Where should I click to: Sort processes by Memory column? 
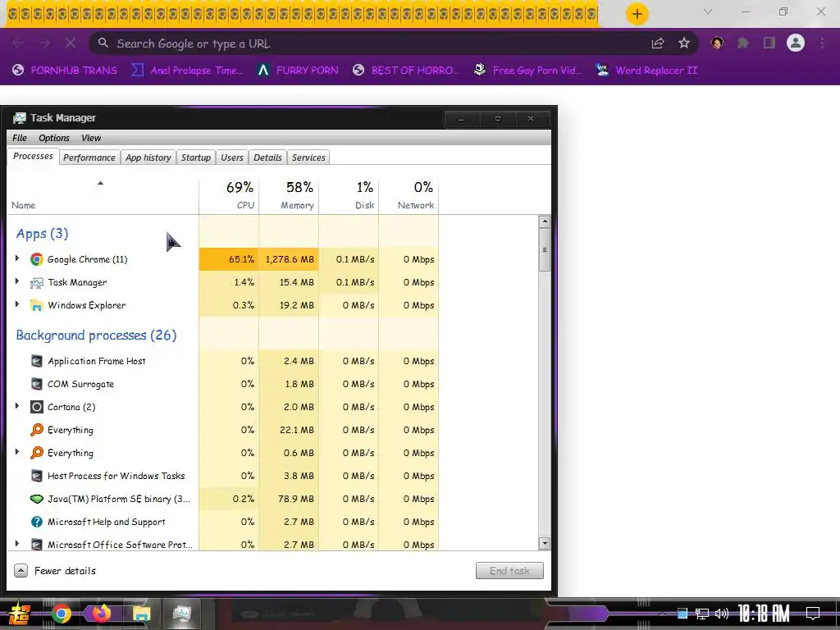289,195
